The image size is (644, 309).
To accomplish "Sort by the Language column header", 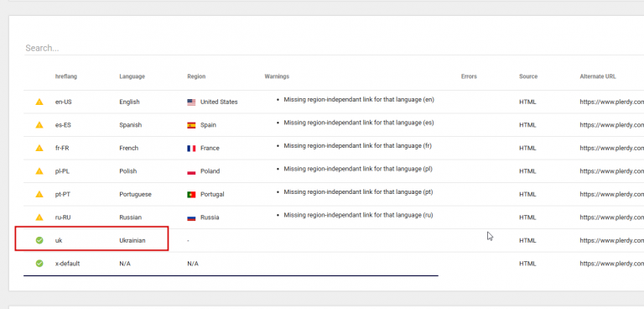I will (132, 76).
